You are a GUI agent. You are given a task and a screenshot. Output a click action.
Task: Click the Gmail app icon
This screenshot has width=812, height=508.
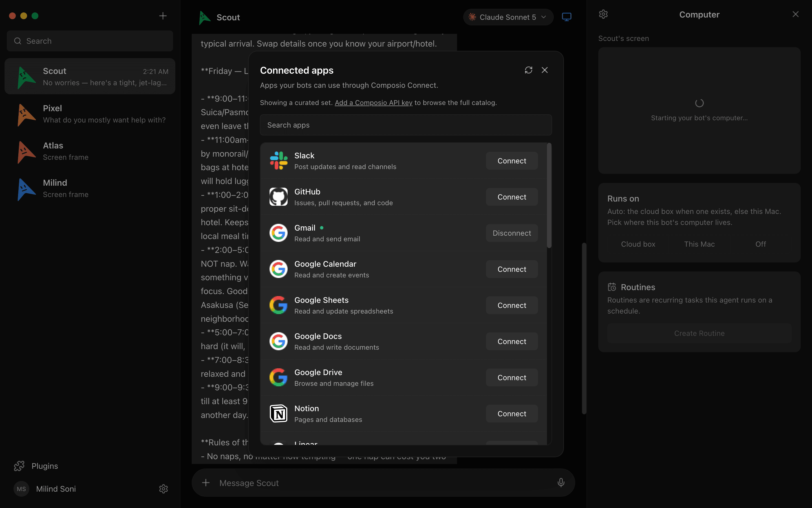click(279, 233)
